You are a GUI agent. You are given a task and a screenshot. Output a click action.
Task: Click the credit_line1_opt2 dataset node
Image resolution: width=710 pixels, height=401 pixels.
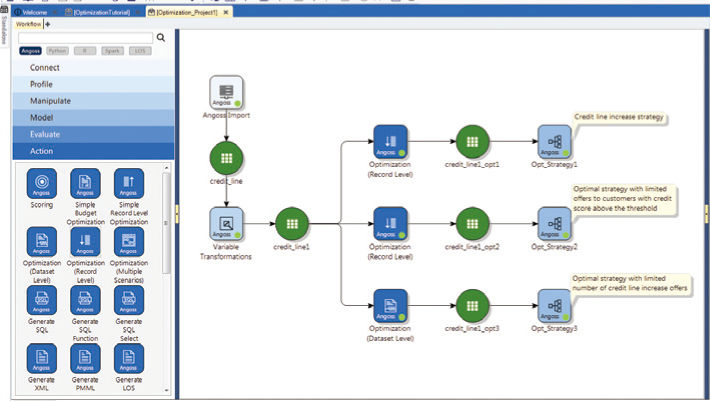click(472, 224)
